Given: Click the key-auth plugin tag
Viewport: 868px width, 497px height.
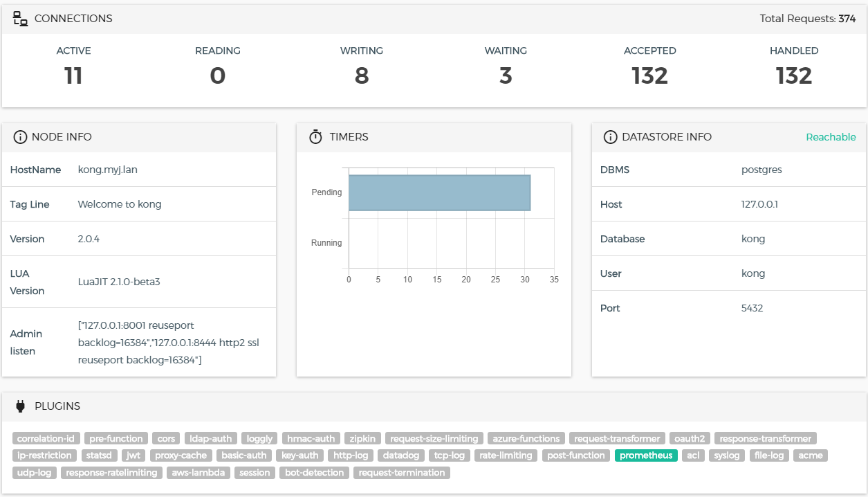Looking at the screenshot, I should [299, 455].
